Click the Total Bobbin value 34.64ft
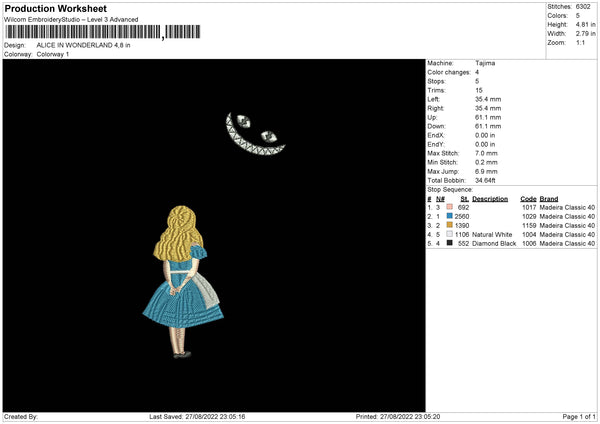The height and width of the screenshot is (424, 600). pos(486,180)
